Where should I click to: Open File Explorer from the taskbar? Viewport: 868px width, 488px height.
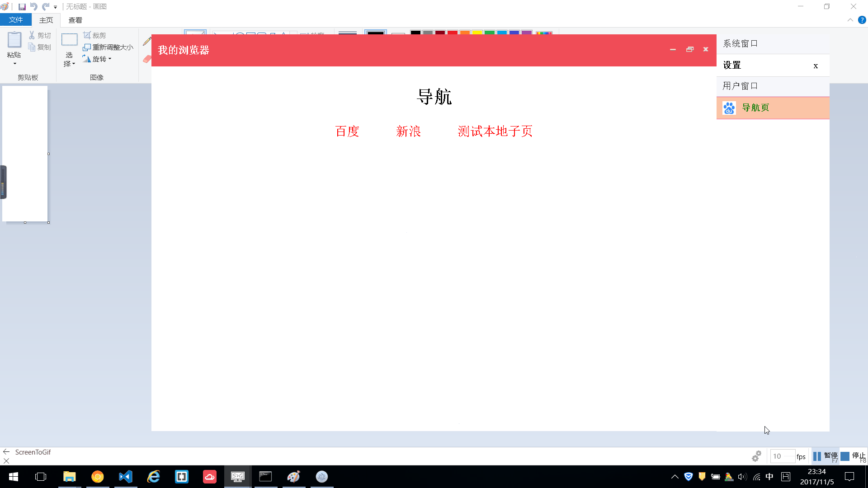pos(69,477)
